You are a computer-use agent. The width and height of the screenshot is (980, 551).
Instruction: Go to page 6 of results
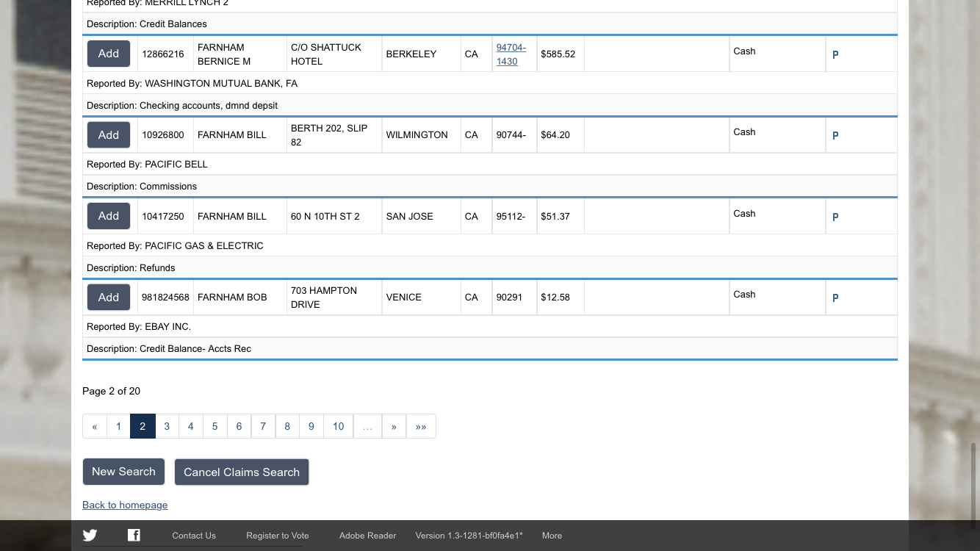239,426
